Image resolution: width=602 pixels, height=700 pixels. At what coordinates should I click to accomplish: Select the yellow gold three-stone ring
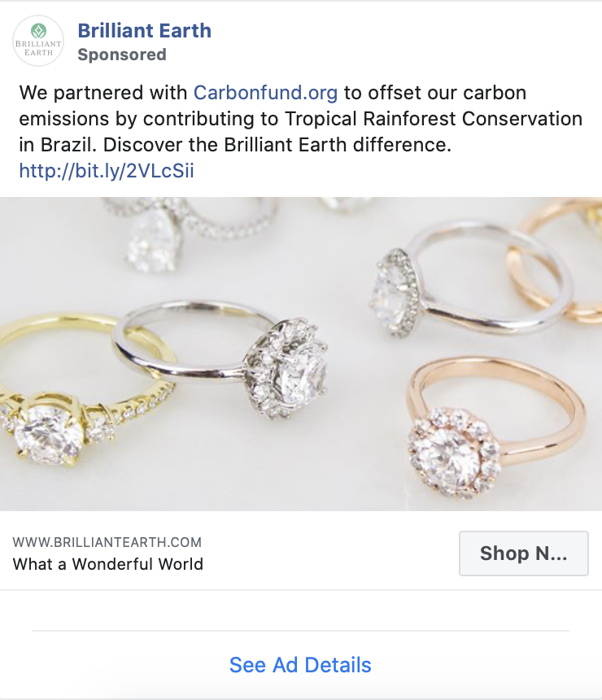point(81,393)
